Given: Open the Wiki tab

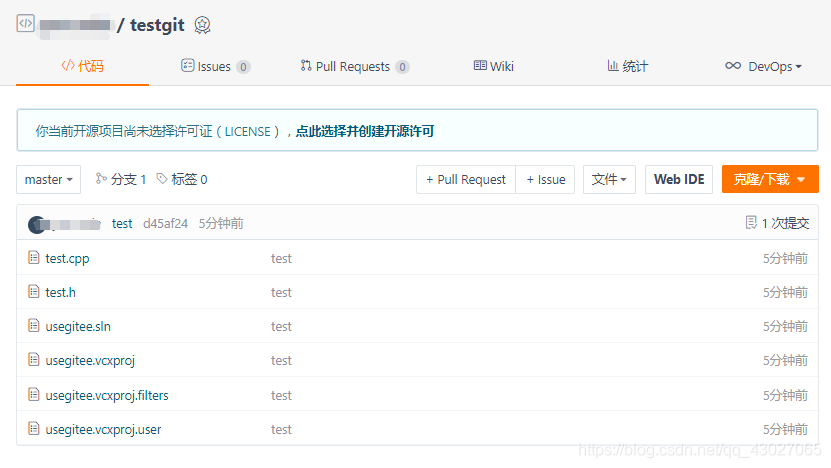Looking at the screenshot, I should pos(493,66).
